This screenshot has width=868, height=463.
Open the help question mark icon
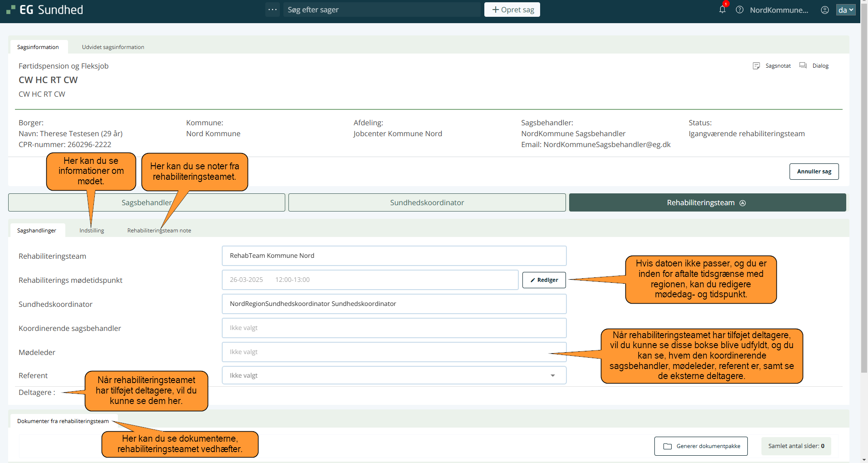click(x=739, y=10)
